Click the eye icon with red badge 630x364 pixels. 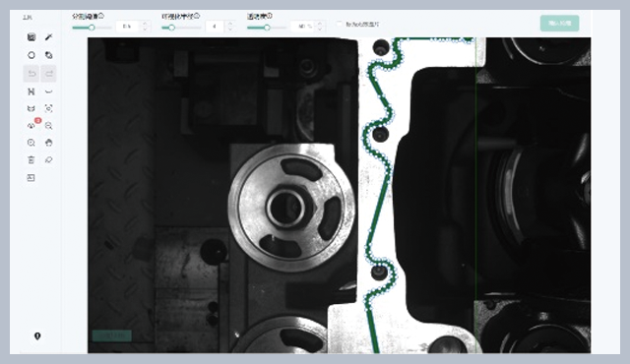point(31,126)
